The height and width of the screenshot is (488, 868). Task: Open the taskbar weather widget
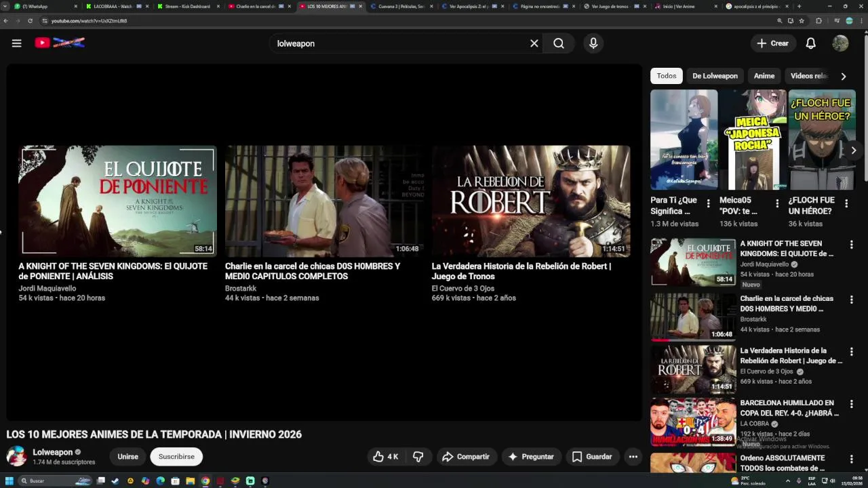pyautogui.click(x=747, y=481)
